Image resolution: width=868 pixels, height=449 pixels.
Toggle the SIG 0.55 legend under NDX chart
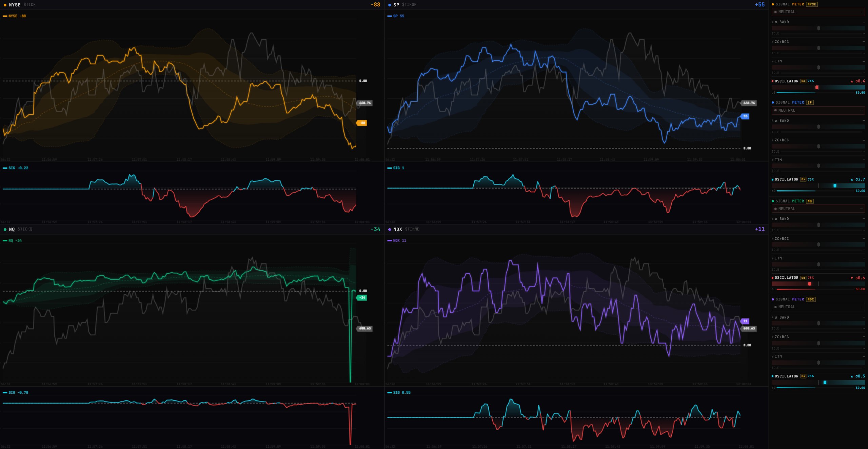[x=399, y=392]
